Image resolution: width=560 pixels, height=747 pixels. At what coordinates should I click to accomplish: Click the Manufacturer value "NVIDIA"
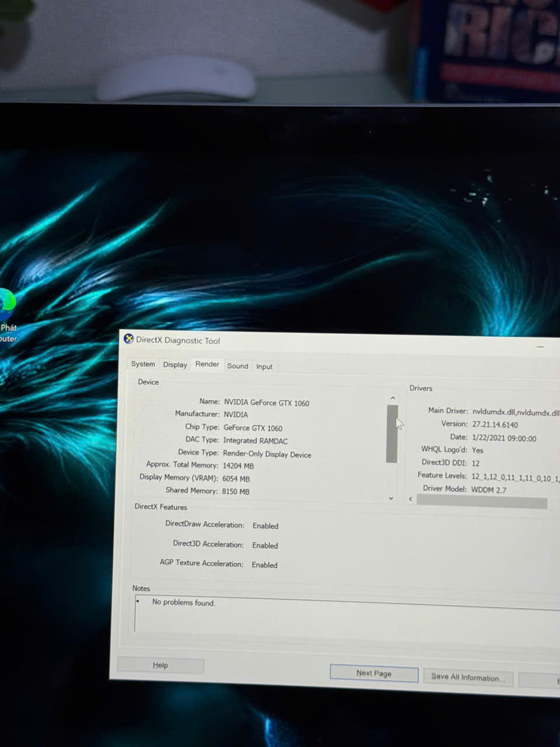[x=236, y=414]
